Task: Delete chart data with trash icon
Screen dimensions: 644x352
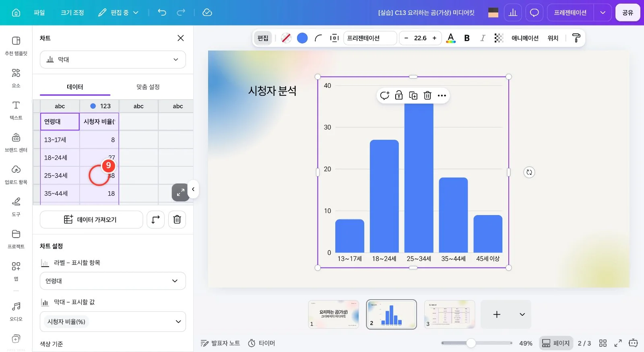Action: click(x=177, y=219)
